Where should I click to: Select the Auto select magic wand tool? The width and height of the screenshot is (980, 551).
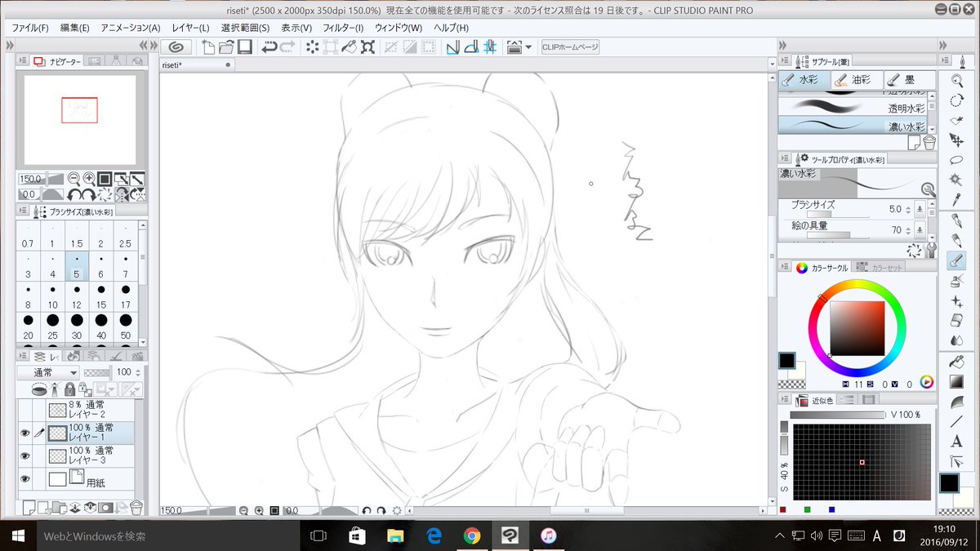coord(956,180)
